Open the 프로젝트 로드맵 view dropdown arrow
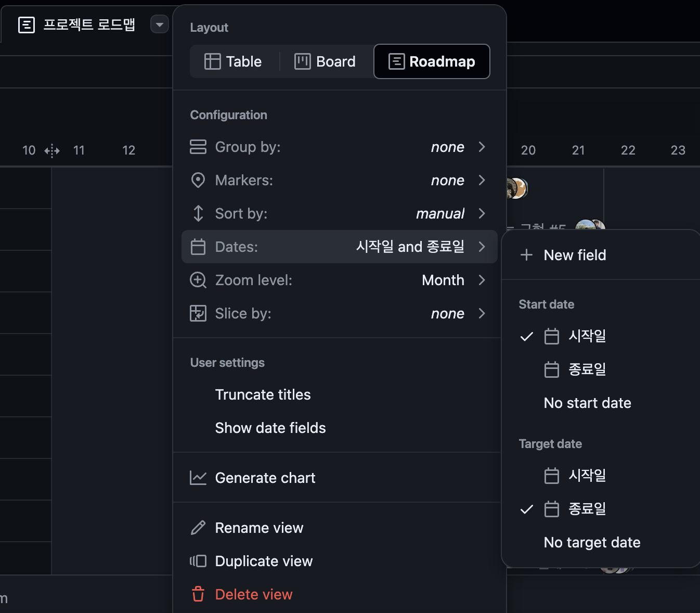Viewport: 700px width, 613px height. 160,24
